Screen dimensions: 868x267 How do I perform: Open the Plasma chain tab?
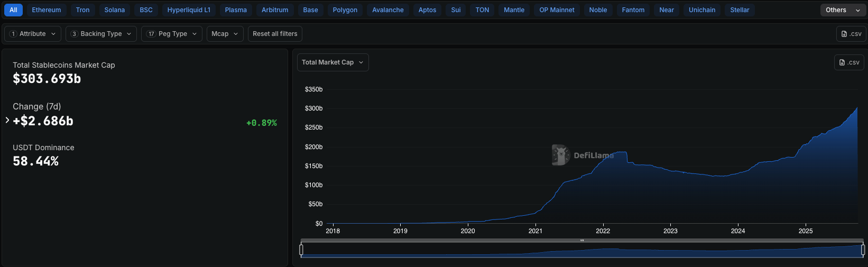click(236, 10)
